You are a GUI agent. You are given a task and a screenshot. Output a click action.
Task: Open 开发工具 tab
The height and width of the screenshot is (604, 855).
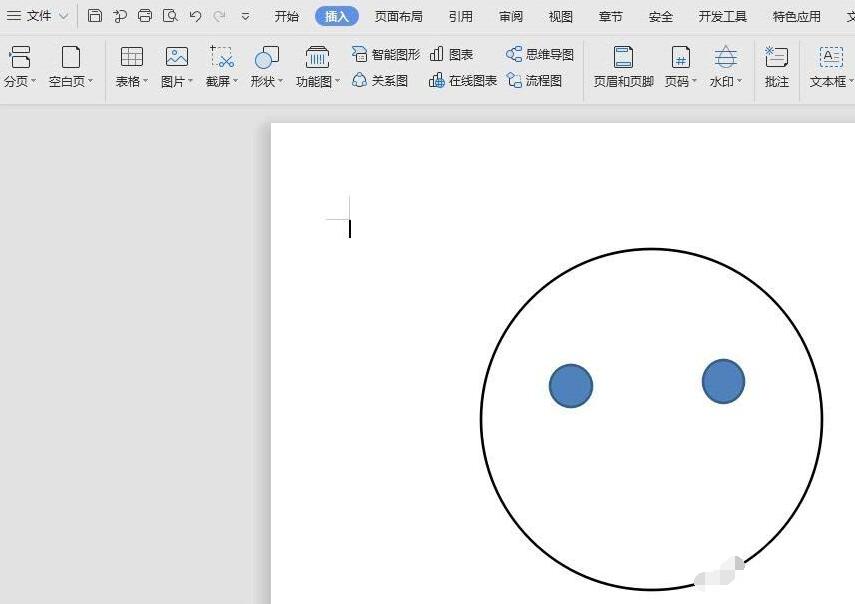pyautogui.click(x=722, y=16)
